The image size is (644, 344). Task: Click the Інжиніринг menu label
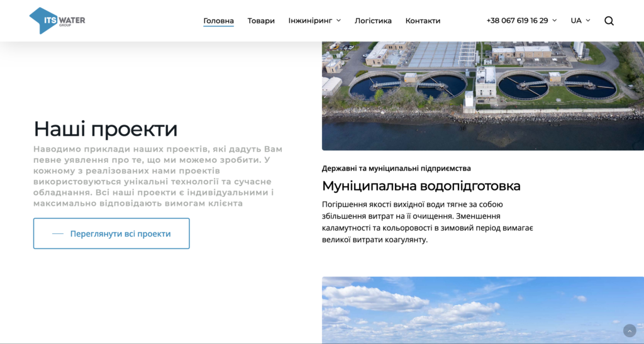pyautogui.click(x=310, y=21)
